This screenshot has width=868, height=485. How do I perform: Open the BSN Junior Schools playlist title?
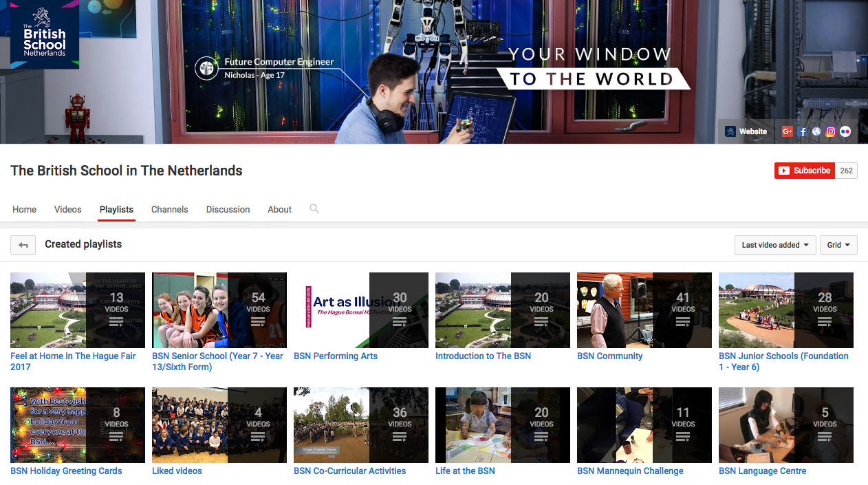(783, 361)
